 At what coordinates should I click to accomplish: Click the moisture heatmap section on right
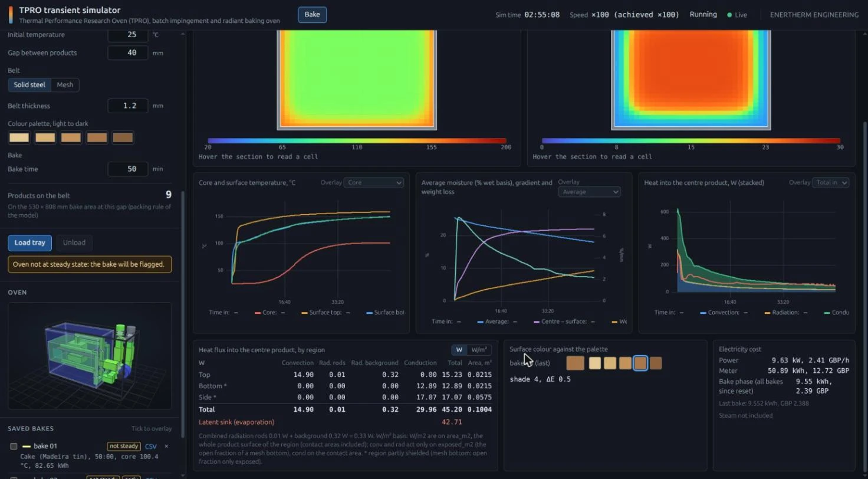691,80
